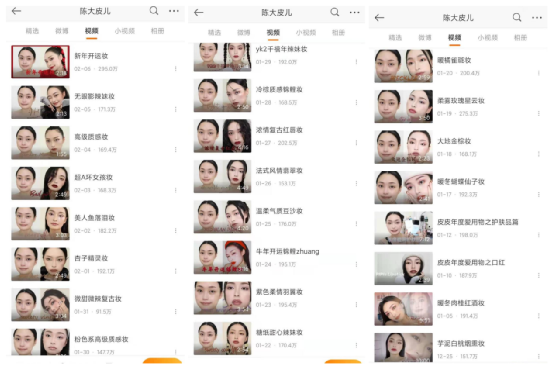The image size is (553, 368).
Task: Open more options for video 超A坏女孩妆
Action: [175, 190]
